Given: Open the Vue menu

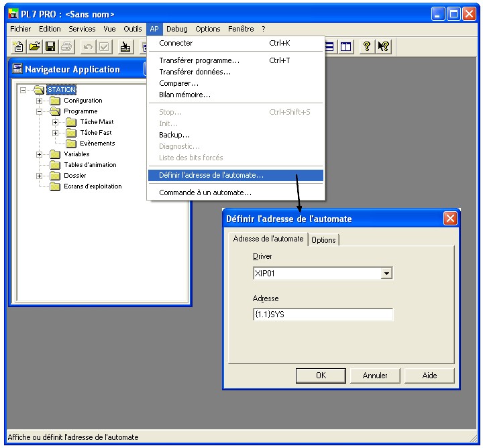Looking at the screenshot, I should [x=109, y=29].
